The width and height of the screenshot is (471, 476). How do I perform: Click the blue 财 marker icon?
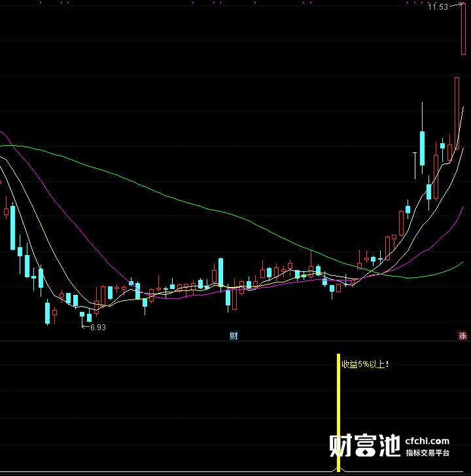(x=234, y=336)
